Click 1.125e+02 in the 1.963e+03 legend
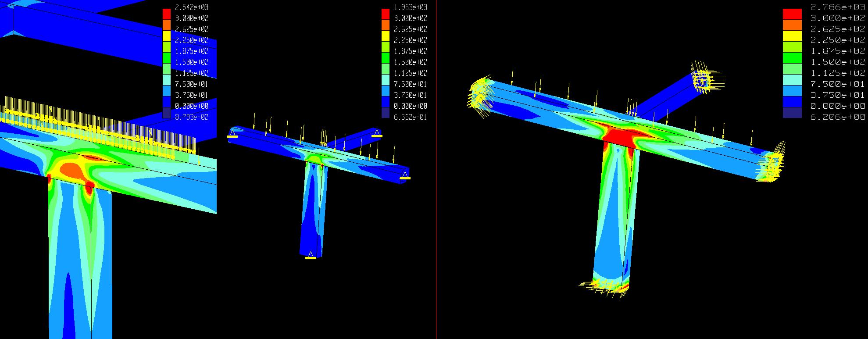This screenshot has width=868, height=339. pos(410,73)
